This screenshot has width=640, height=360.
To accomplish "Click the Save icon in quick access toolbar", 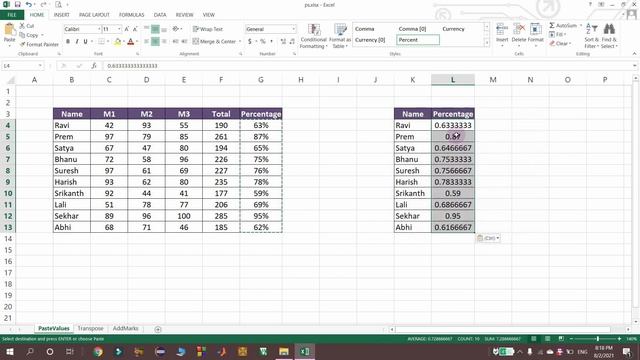I will (18, 4).
